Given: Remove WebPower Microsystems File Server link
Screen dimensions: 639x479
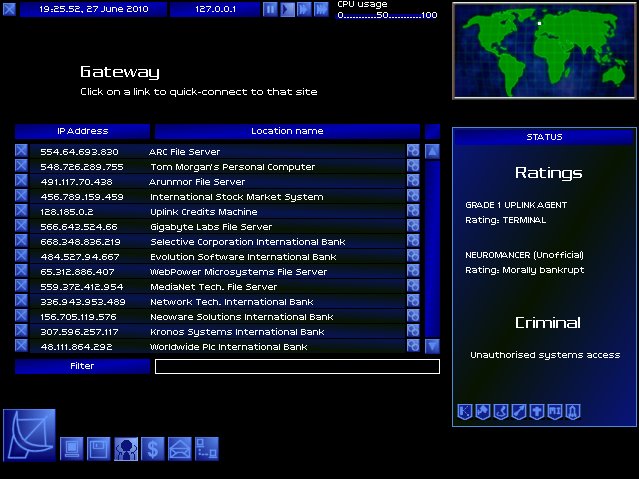Looking at the screenshot, I should [22, 271].
